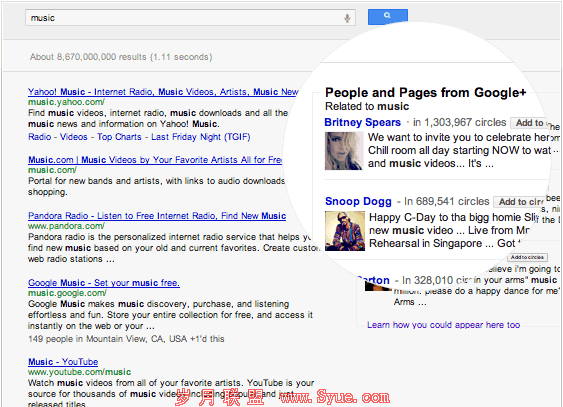Click small Add to circles button below Snoop Dogg
The image size is (563, 407).
click(x=527, y=257)
